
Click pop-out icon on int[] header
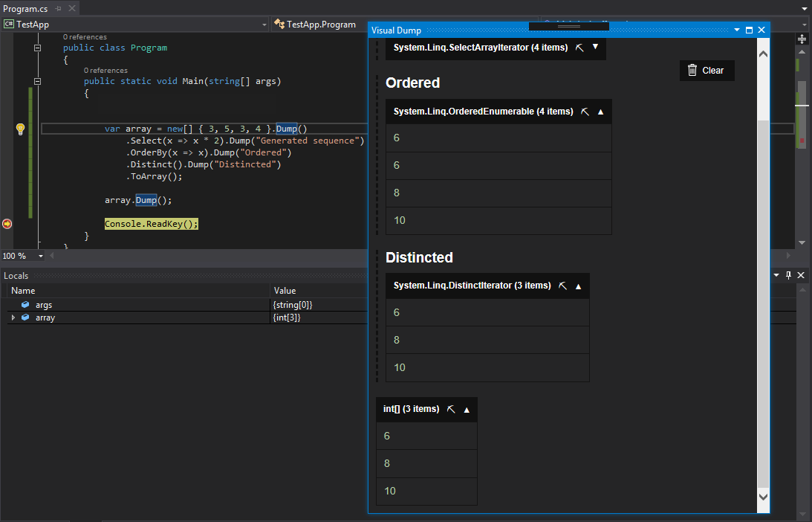[451, 410]
